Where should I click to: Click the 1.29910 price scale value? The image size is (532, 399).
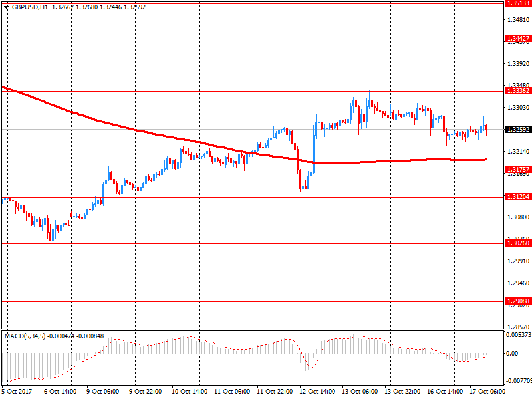click(x=519, y=261)
